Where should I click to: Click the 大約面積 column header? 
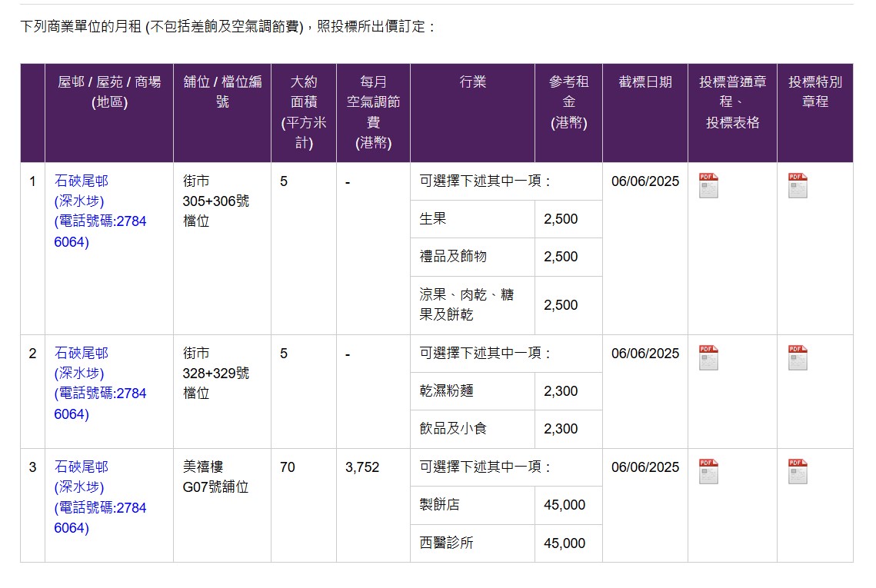pos(304,113)
